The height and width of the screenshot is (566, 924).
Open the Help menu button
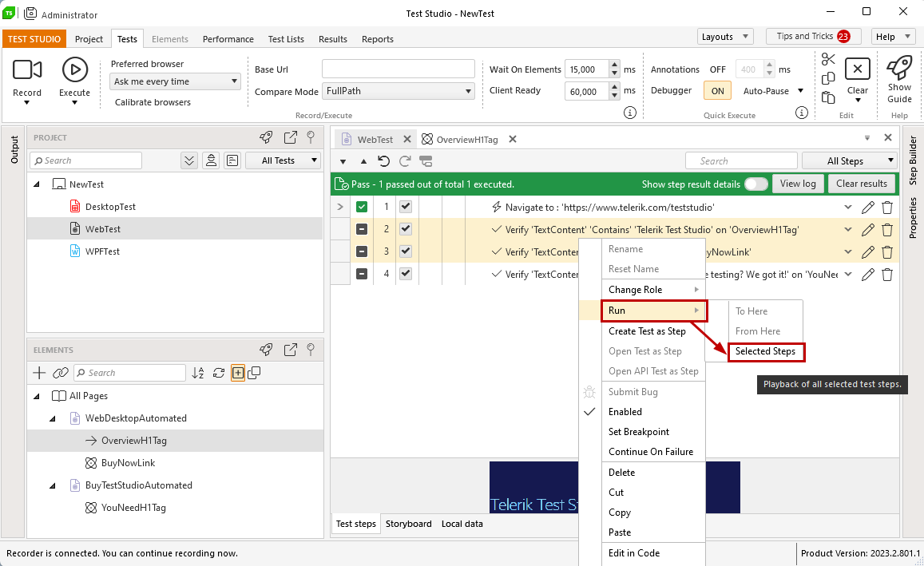coord(892,37)
